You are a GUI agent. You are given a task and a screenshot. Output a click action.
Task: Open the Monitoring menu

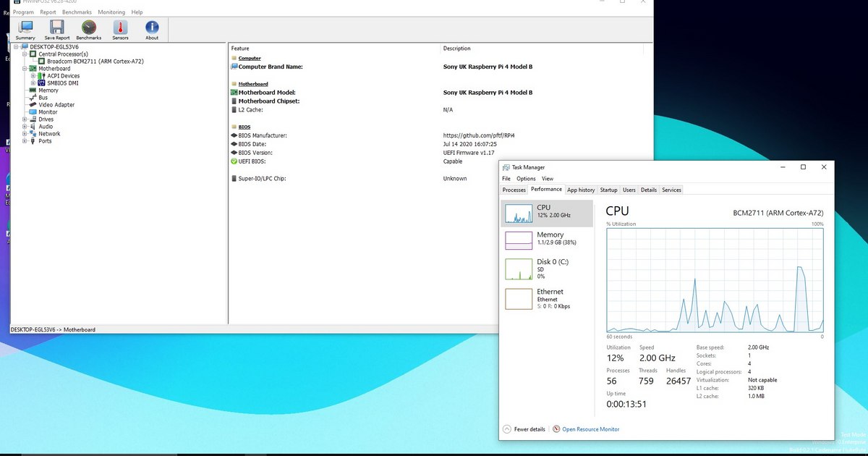click(x=111, y=12)
